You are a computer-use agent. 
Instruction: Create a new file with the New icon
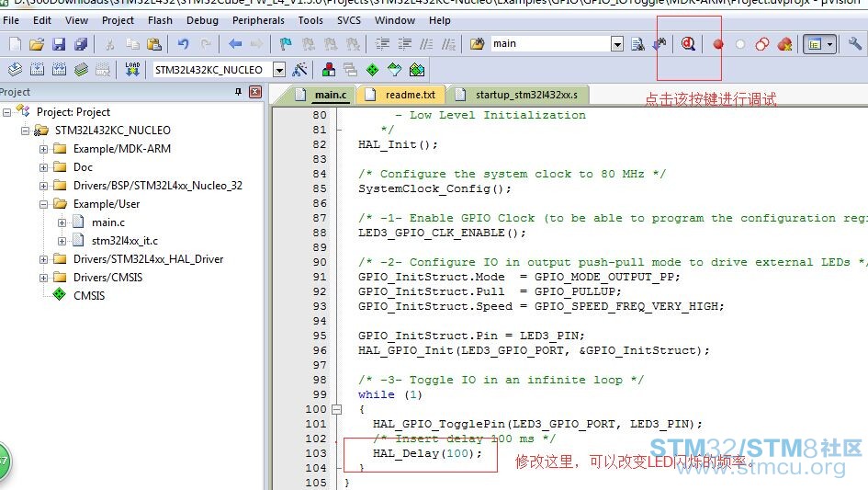click(x=16, y=44)
